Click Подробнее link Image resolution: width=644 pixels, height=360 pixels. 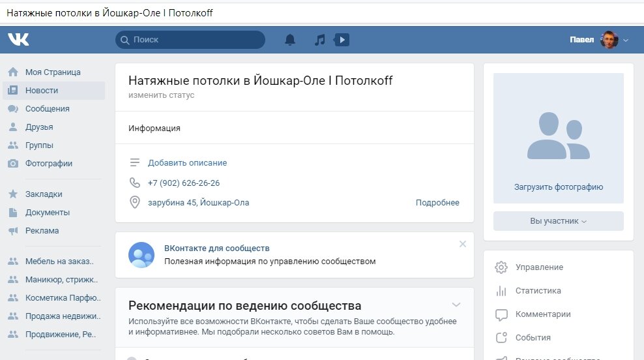pos(437,203)
